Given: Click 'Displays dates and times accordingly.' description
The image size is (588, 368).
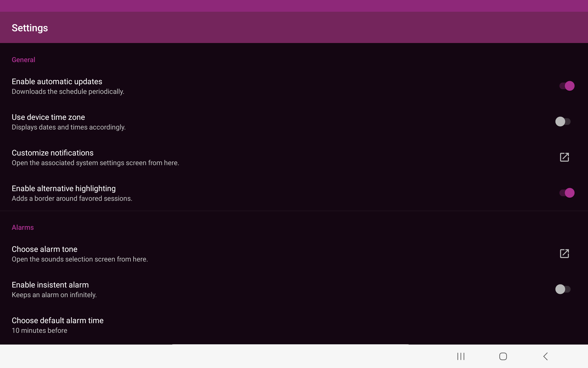Looking at the screenshot, I should pyautogui.click(x=68, y=127).
